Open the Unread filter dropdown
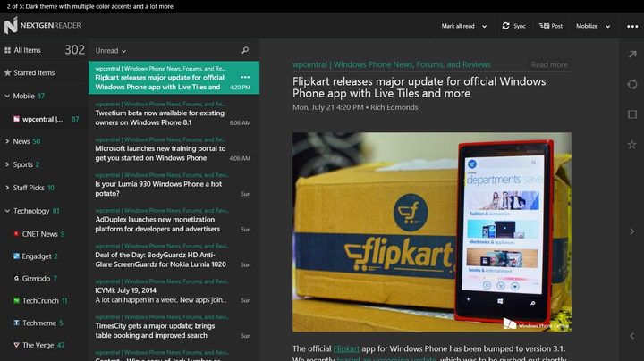 coord(111,50)
